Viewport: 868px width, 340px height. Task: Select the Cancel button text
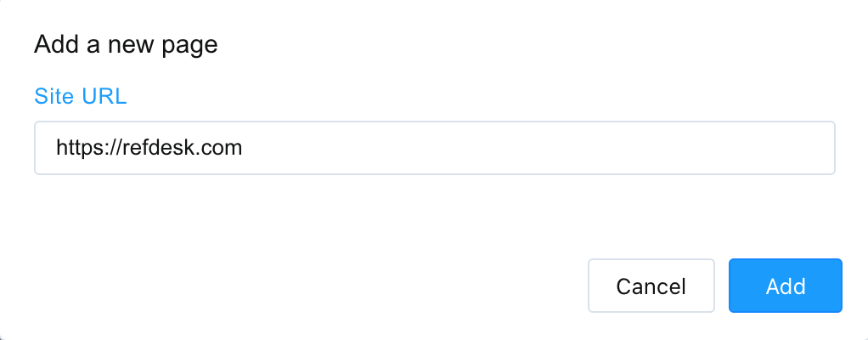click(x=651, y=286)
